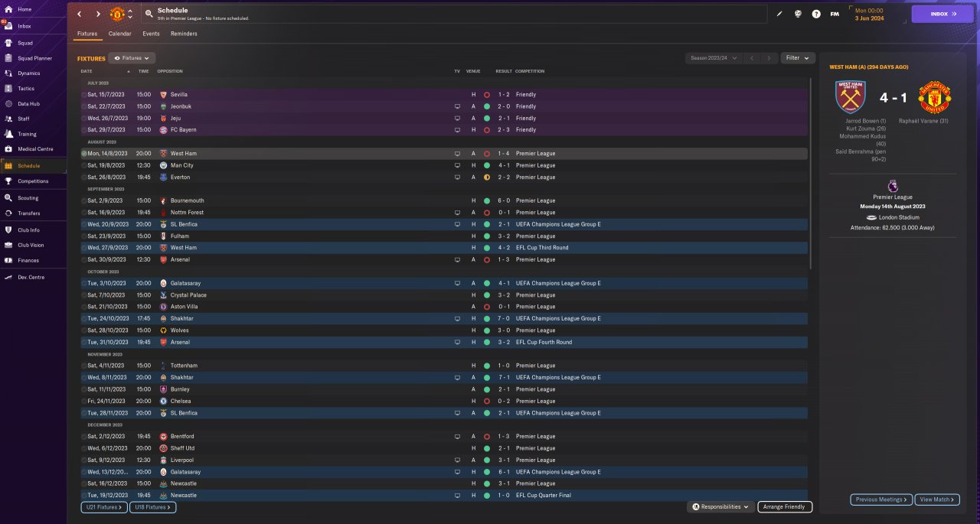980x524 pixels.
Task: Switch to the Calendar tab
Action: click(x=119, y=34)
